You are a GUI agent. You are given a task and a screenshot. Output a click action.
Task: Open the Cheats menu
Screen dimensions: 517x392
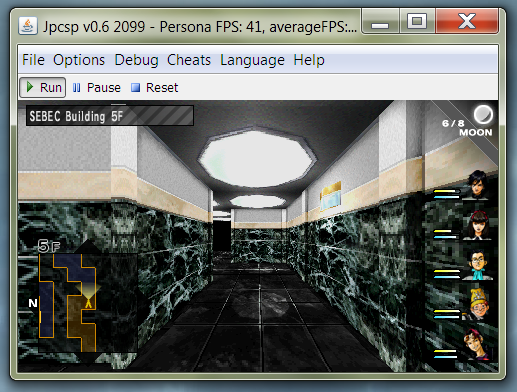click(189, 60)
